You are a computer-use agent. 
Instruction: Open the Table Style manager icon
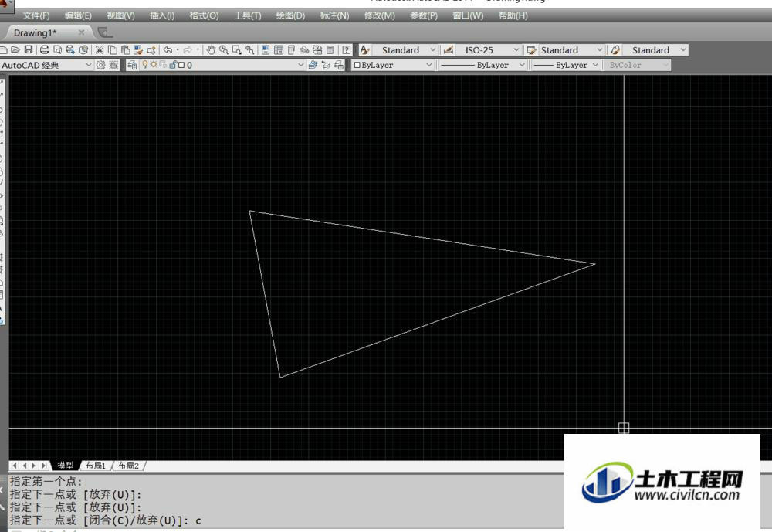tap(531, 49)
